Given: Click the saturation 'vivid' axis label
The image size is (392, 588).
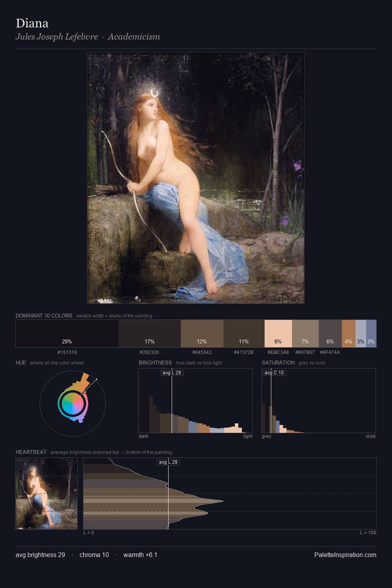Looking at the screenshot, I should click(370, 436).
